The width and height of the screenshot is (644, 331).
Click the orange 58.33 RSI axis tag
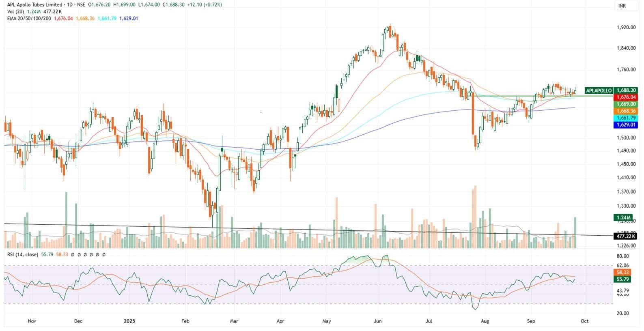tap(623, 273)
